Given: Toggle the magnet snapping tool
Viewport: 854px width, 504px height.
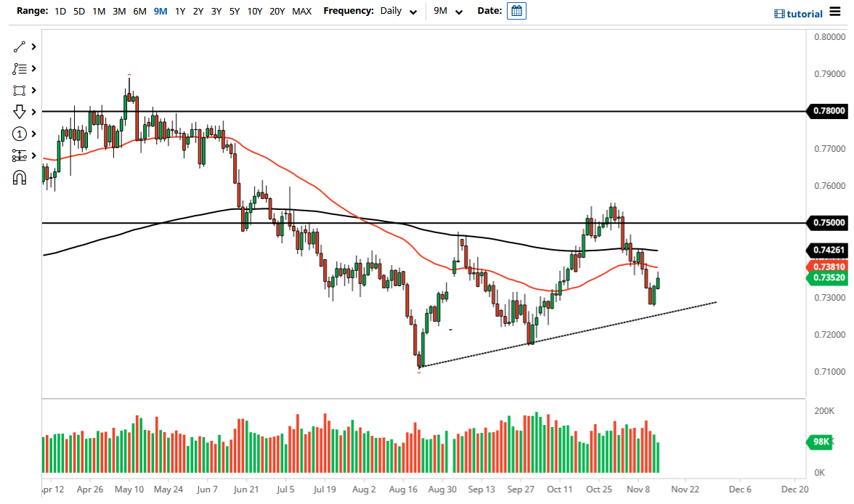Looking at the screenshot, I should [x=20, y=176].
